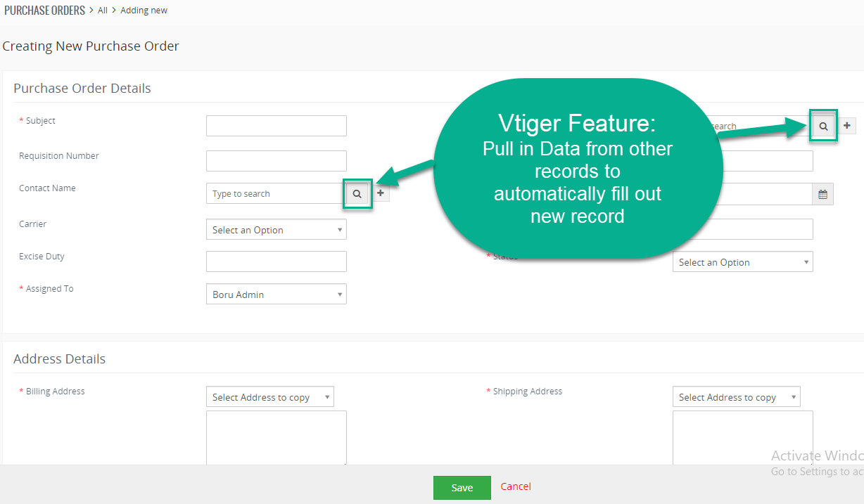Open the calendar date picker icon

coord(822,194)
